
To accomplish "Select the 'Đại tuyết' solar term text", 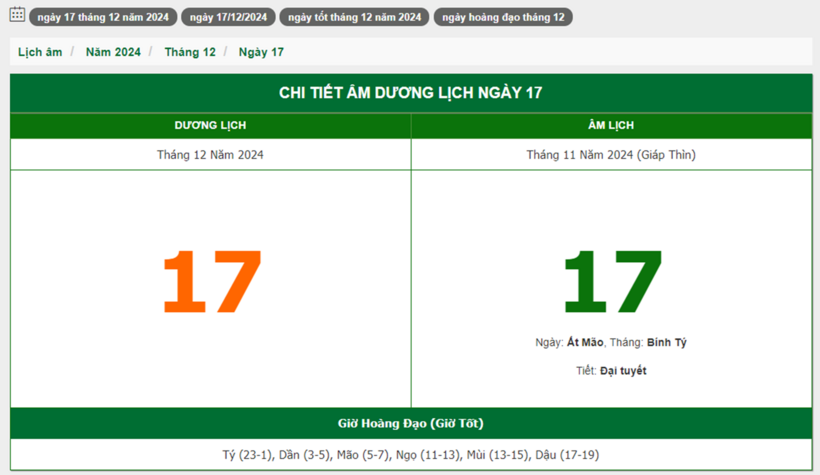I will click(623, 371).
